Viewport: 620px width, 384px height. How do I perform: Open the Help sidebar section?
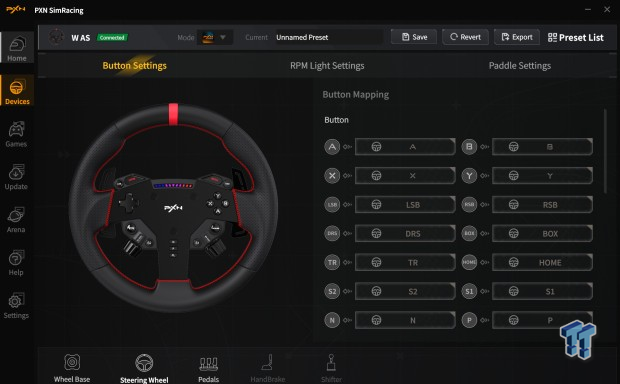coord(16,262)
